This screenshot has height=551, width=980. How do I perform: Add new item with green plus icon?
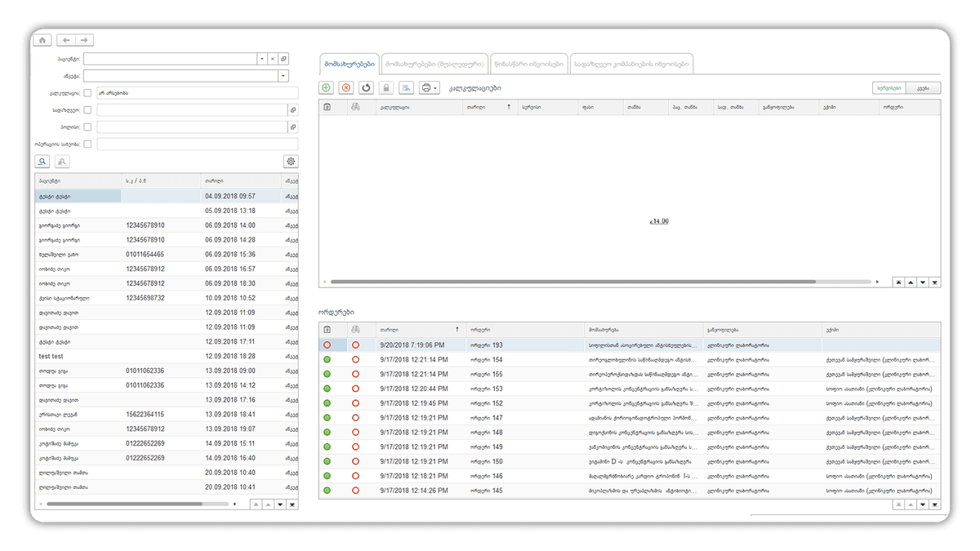point(327,87)
